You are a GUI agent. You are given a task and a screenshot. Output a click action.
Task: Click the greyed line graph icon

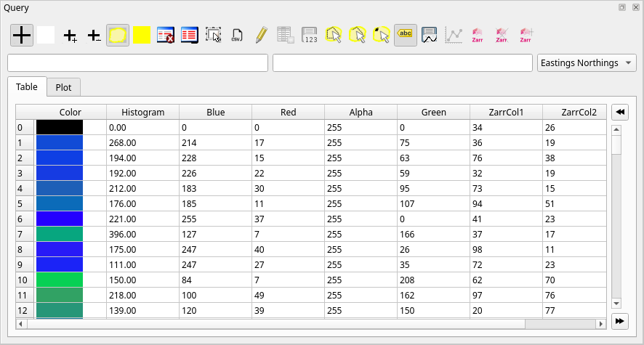(x=454, y=36)
